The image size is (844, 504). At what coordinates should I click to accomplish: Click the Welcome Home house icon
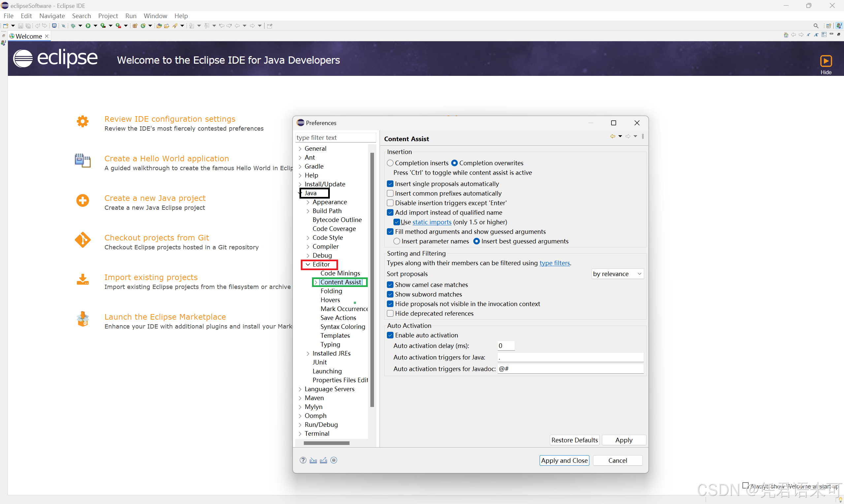[x=786, y=35]
